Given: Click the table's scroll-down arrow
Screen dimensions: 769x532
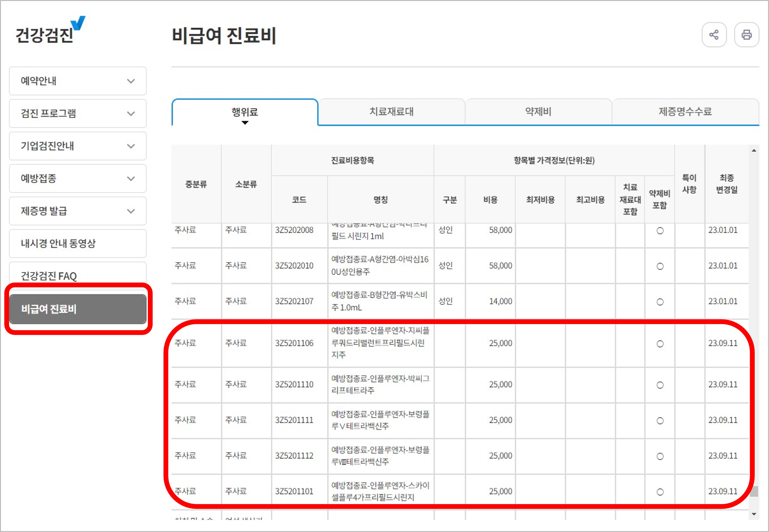Looking at the screenshot, I should tap(754, 514).
